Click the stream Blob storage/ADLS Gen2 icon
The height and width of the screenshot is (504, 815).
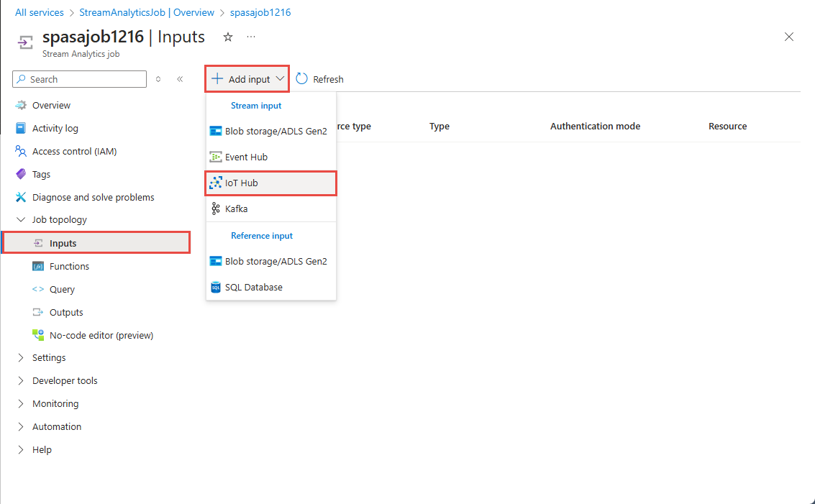pyautogui.click(x=215, y=131)
